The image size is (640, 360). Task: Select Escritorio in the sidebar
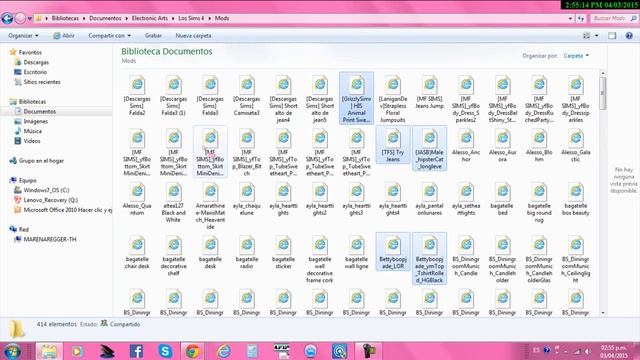tap(35, 72)
